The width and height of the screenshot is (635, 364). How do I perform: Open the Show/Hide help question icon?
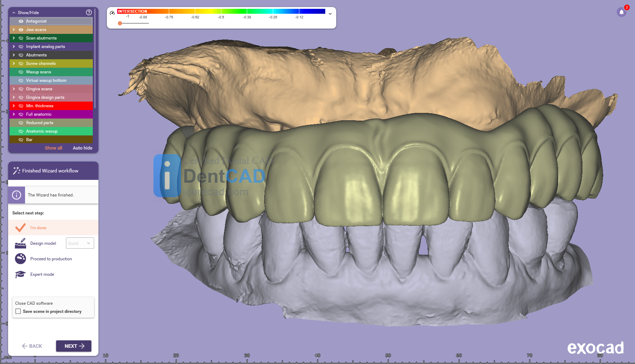pos(89,12)
